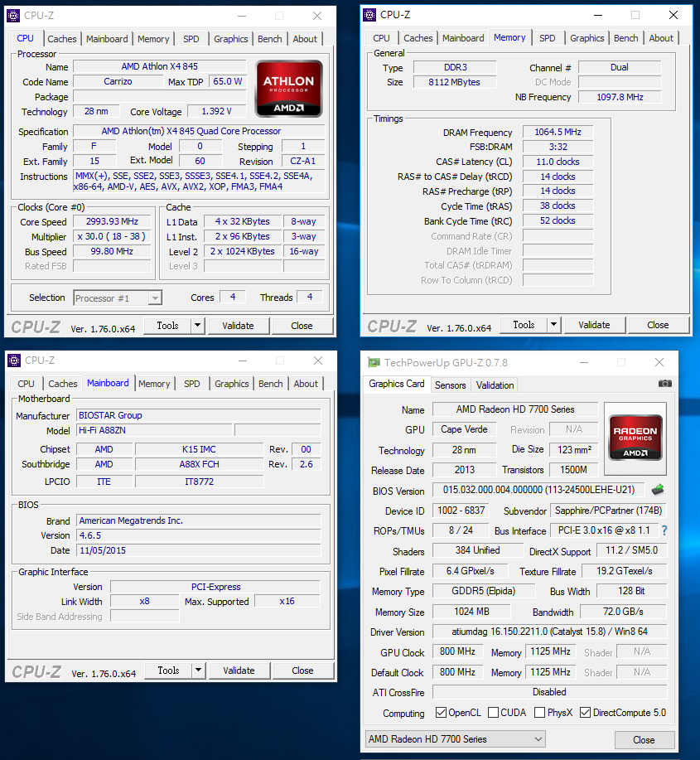
Task: Click the CPU-Z icon in the CPU window title bar
Action: point(13,16)
